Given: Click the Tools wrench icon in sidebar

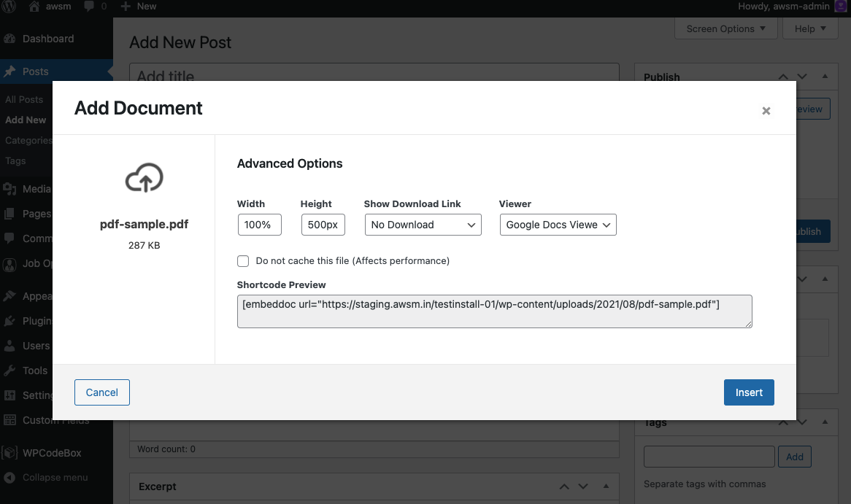Looking at the screenshot, I should (x=10, y=371).
